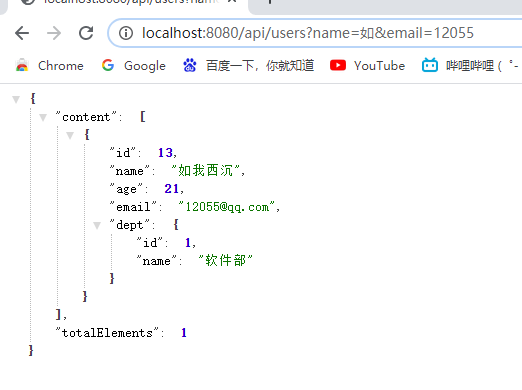View site information icon in address bar

click(126, 33)
